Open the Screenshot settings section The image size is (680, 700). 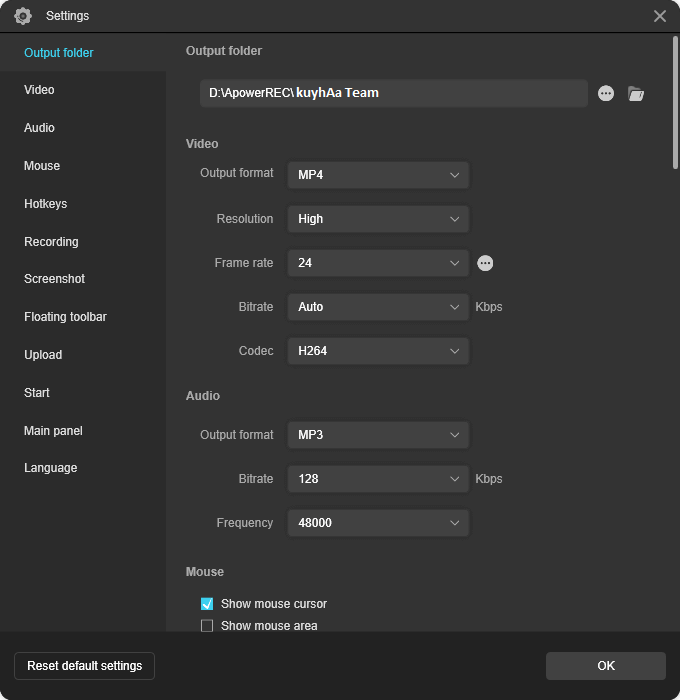click(x=55, y=279)
